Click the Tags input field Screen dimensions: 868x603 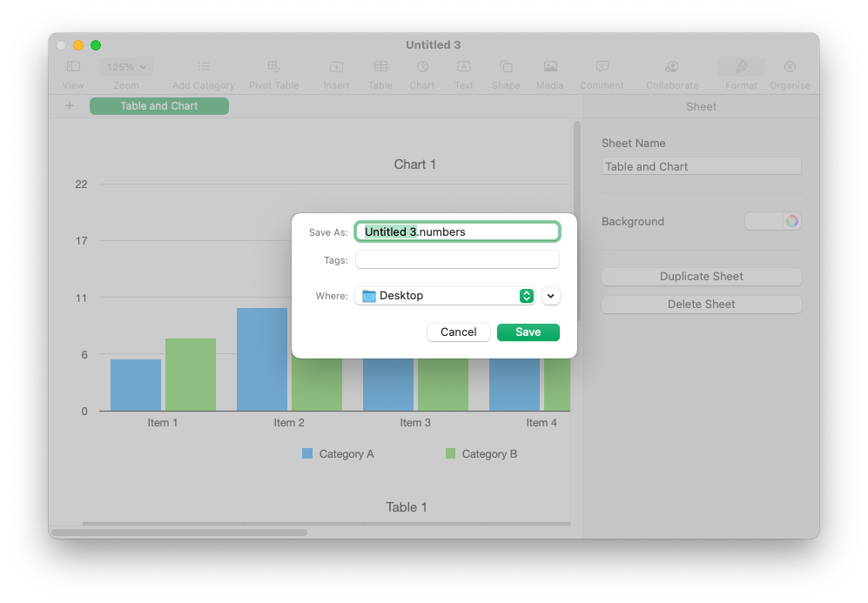(x=457, y=260)
